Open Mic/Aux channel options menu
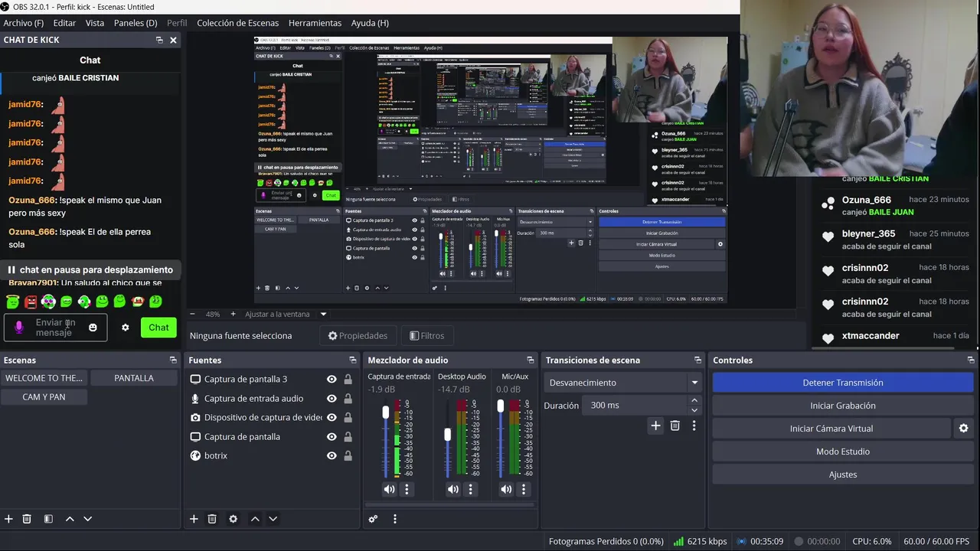This screenshot has width=980, height=551. click(x=524, y=489)
